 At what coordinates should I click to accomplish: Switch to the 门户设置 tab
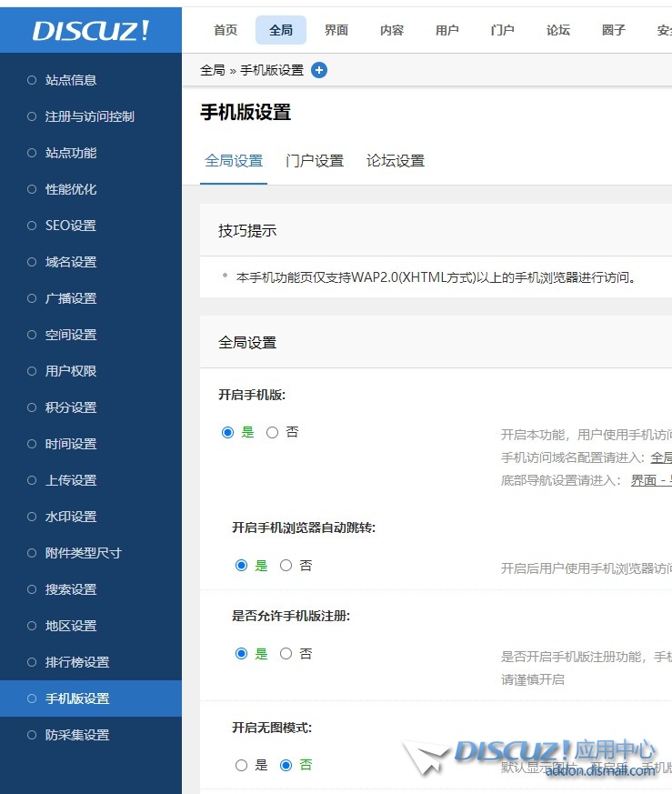click(315, 161)
